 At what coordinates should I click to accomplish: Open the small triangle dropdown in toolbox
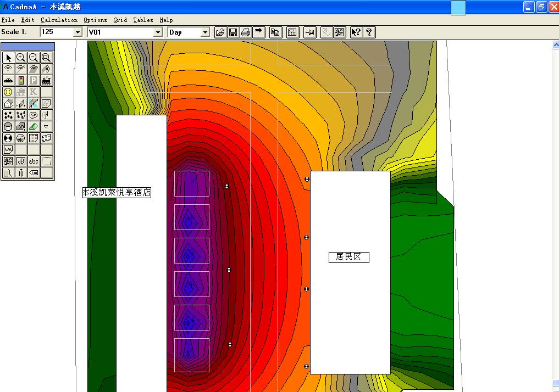(x=46, y=126)
